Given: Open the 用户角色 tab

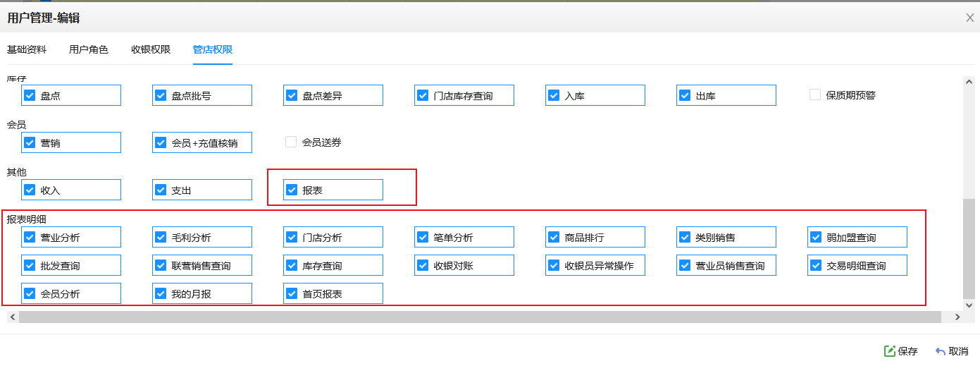Looking at the screenshot, I should pos(89,49).
